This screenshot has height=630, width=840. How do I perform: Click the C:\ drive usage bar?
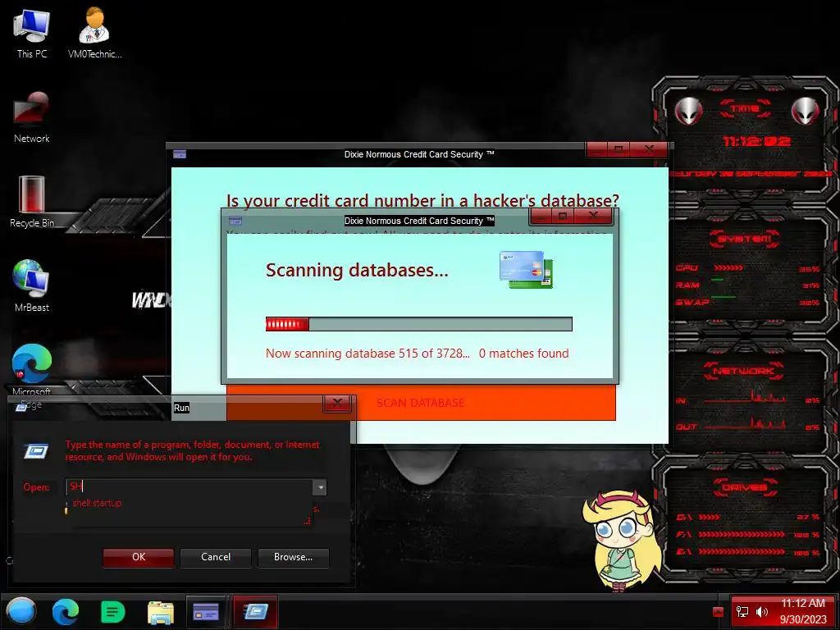point(709,518)
